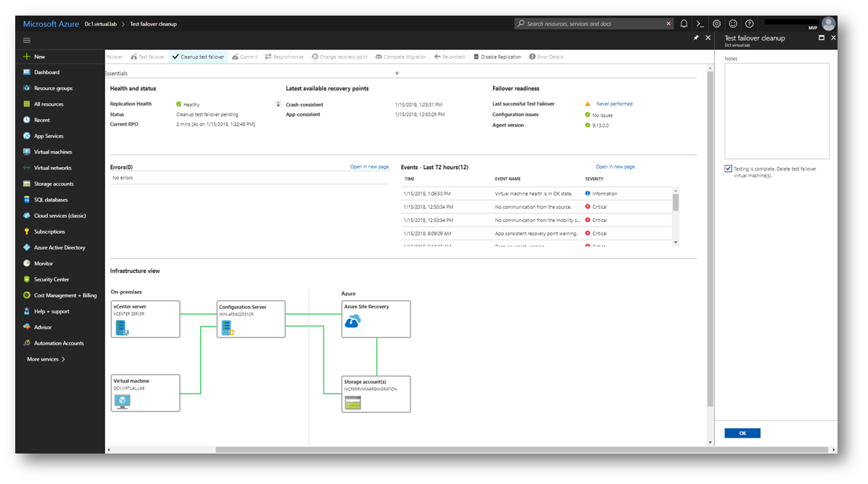Collapse the Essentials section chevron
868x484 pixels.
click(397, 73)
